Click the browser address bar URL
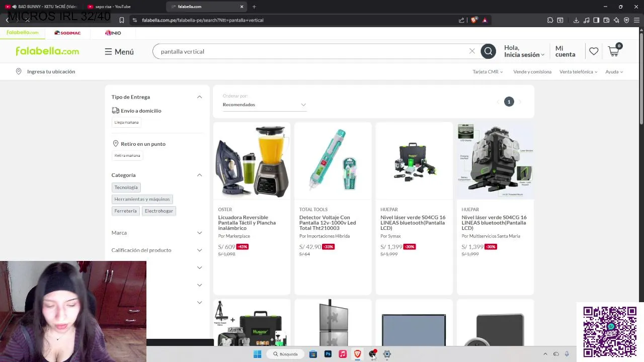The height and width of the screenshot is (362, 644). click(x=202, y=20)
